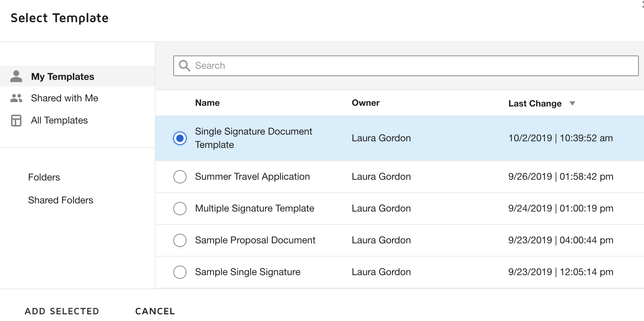644x321 pixels.
Task: Click the All Templates layout icon
Action: 16,121
